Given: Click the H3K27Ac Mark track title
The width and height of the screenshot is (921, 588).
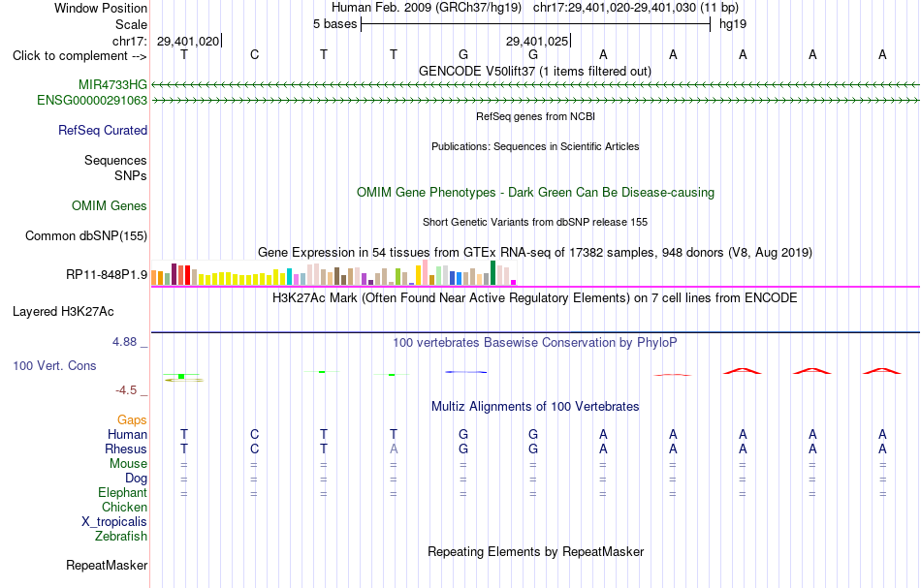Looking at the screenshot, I should [x=535, y=297].
